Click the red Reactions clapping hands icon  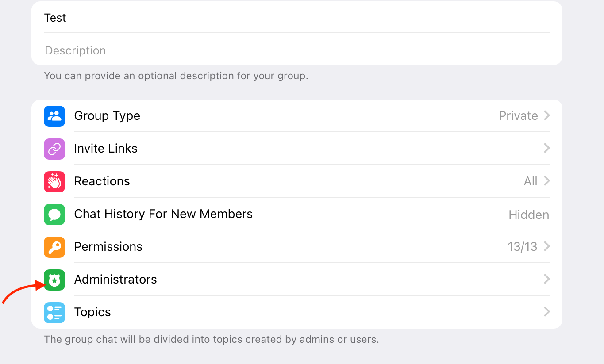click(x=54, y=181)
